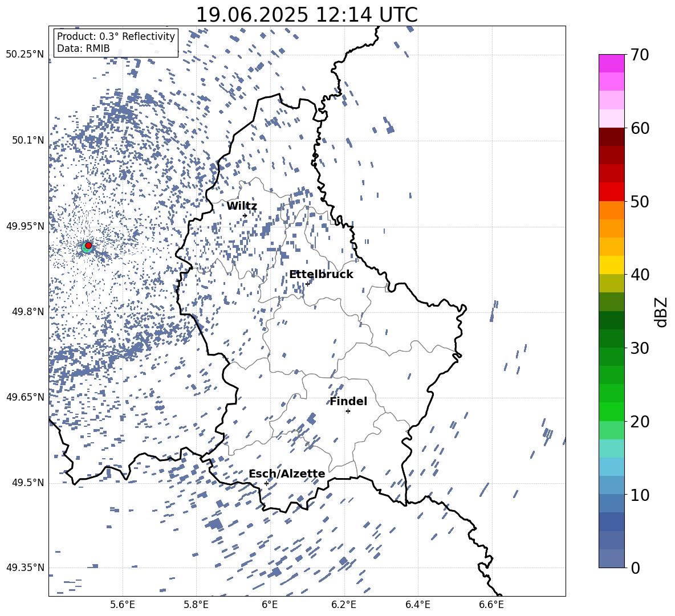Viewport: 675px width, 616px height.
Task: Click the Findel station cross marker
Action: 348,411
